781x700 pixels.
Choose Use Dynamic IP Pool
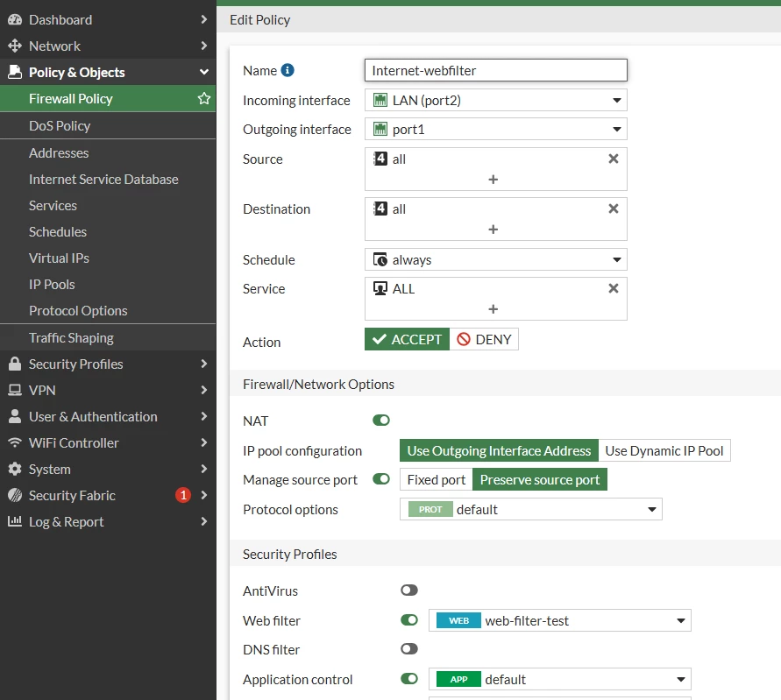(x=664, y=450)
